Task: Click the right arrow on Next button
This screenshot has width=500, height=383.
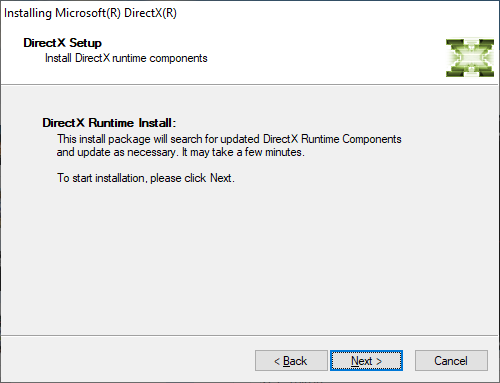Action: pyautogui.click(x=379, y=361)
